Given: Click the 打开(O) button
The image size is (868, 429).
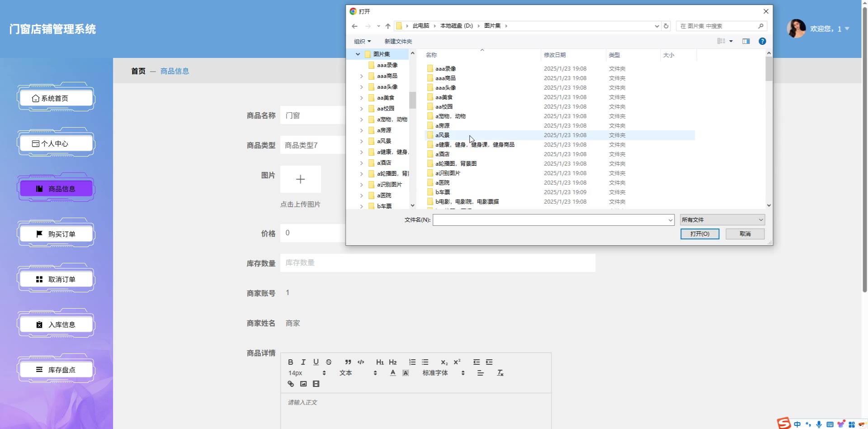Looking at the screenshot, I should tap(700, 234).
